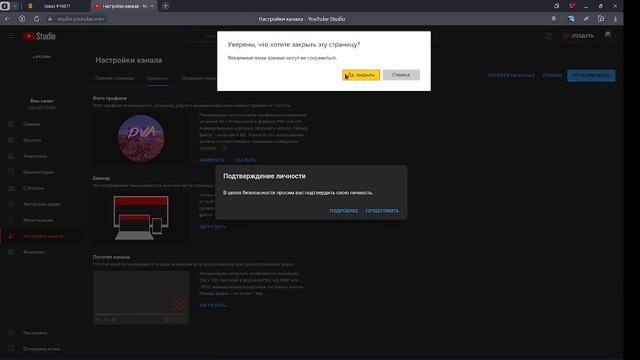Open the page translate icon in toolbar
Image resolution: width=640 pixels, height=360 pixels.
click(x=571, y=19)
